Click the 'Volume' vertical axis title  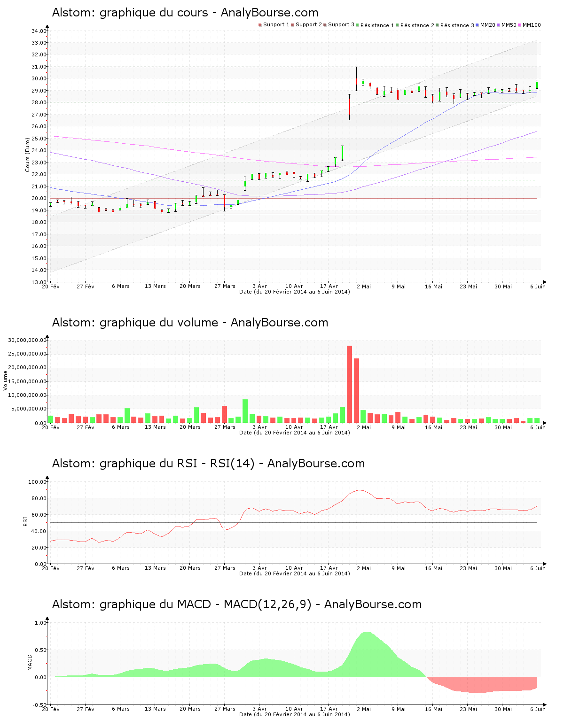(6, 380)
